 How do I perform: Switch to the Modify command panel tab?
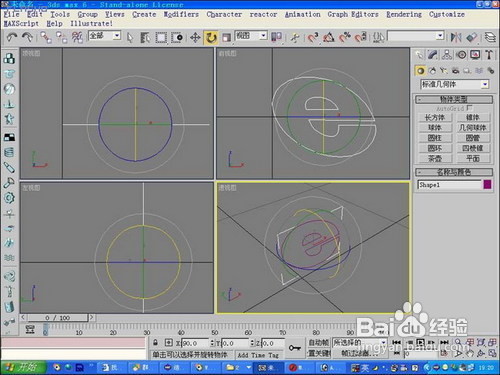[x=433, y=55]
